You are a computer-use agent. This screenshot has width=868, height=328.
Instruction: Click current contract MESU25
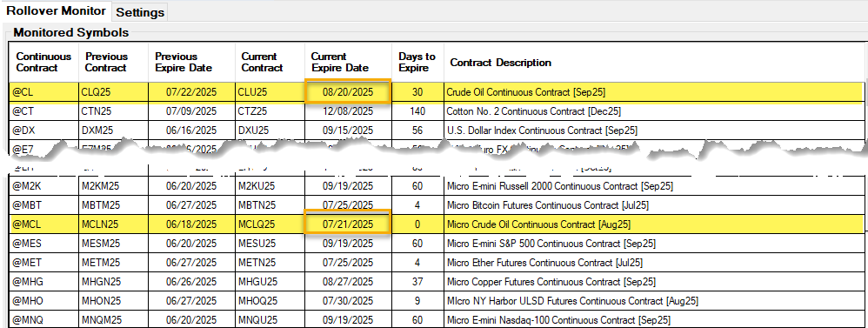coord(270,244)
